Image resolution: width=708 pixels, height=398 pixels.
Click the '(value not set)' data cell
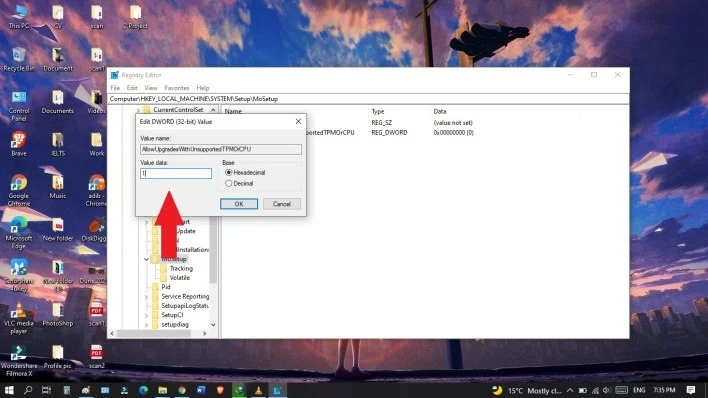click(x=453, y=123)
